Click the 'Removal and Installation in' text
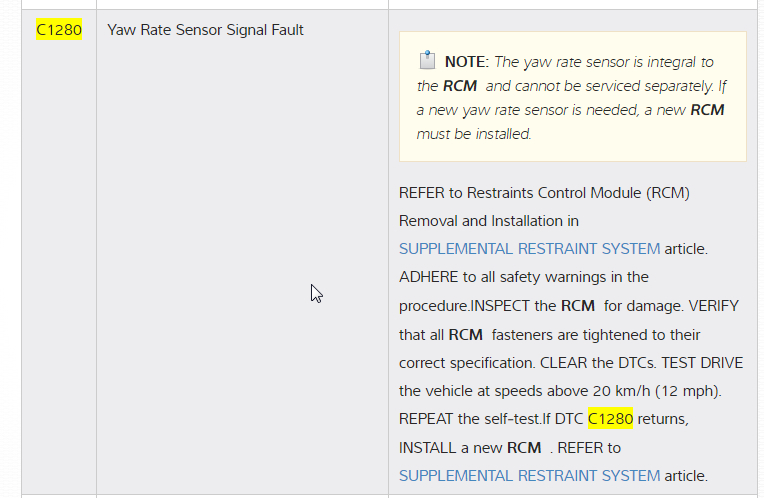 [489, 220]
